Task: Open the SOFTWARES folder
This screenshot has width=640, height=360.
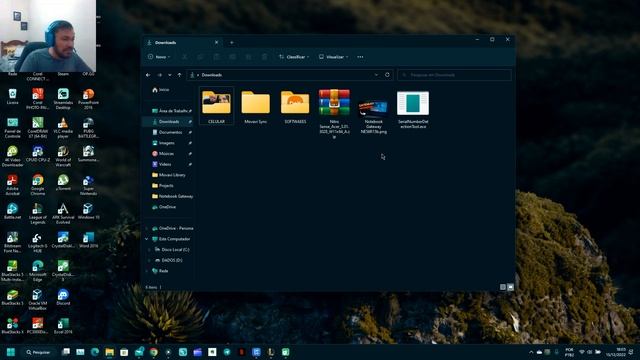Action: (x=295, y=105)
